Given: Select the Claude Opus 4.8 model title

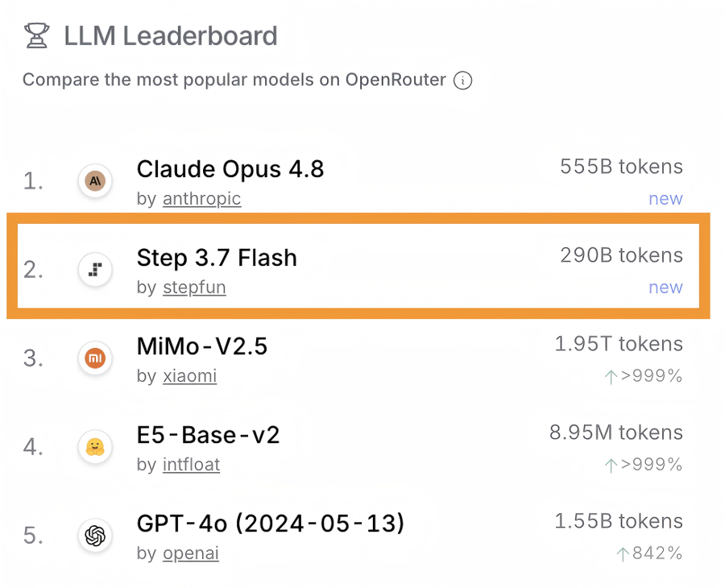Looking at the screenshot, I should 230,168.
